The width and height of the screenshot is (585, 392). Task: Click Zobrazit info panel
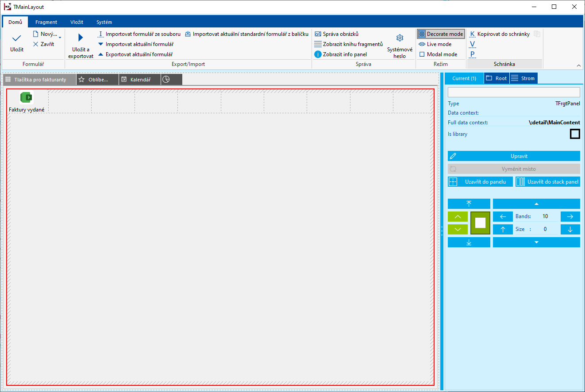[340, 54]
